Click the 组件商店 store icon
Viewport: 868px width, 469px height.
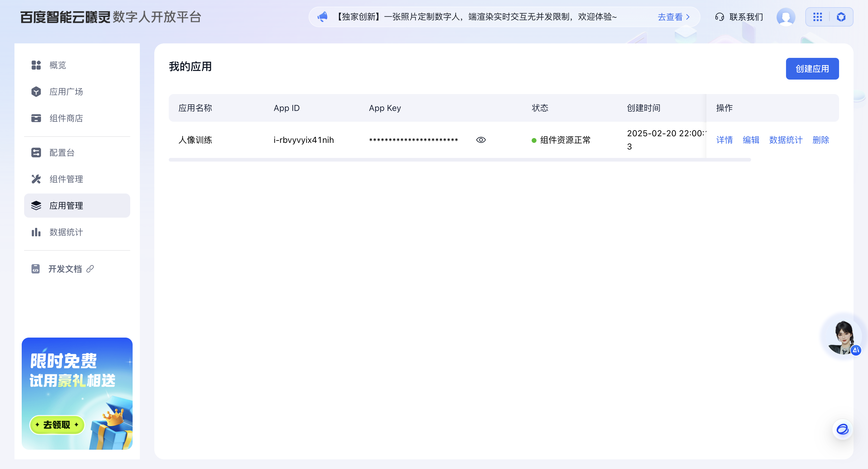click(x=36, y=118)
